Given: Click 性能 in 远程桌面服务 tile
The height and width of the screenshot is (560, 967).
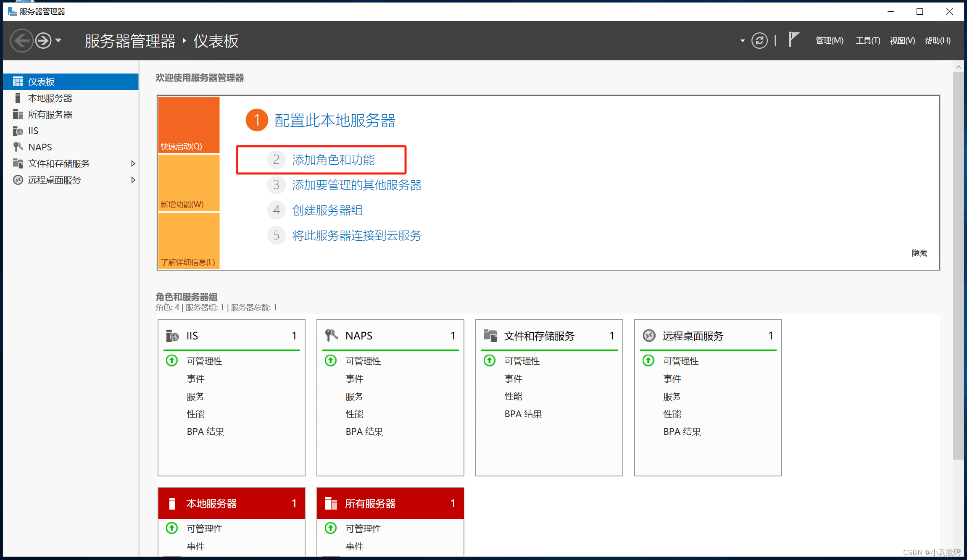Looking at the screenshot, I should pos(672,414).
